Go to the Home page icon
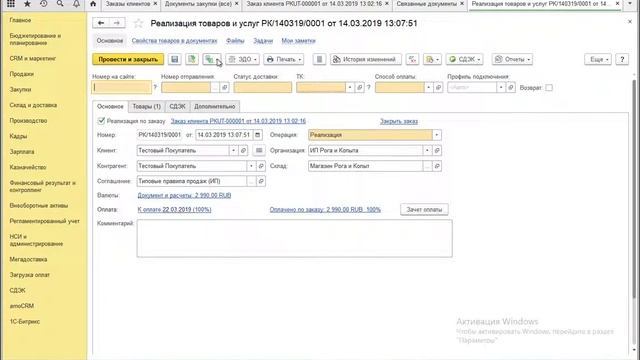Image resolution: width=640 pixels, height=360 pixels. click(x=93, y=4)
